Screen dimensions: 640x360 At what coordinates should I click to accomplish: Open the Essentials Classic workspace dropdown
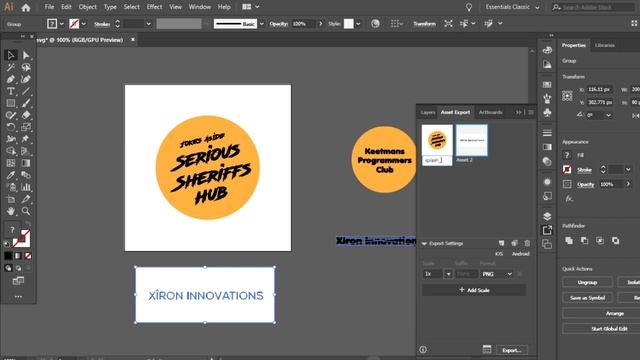512,7
